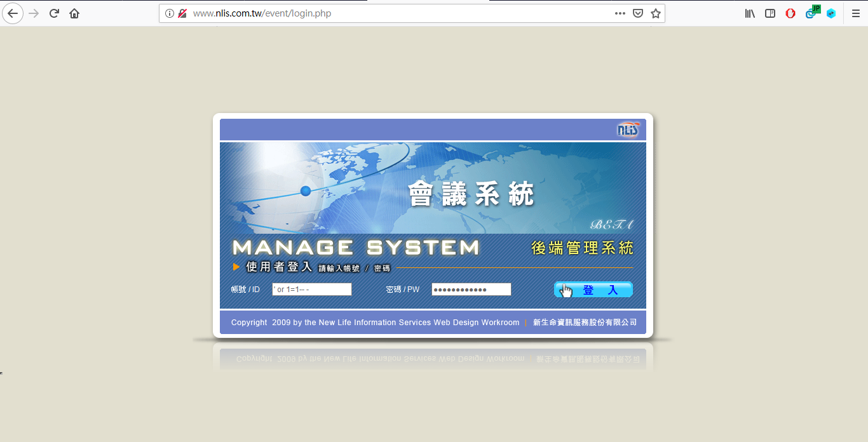The width and height of the screenshot is (868, 442).
Task: Save page to Pocket
Action: (638, 13)
